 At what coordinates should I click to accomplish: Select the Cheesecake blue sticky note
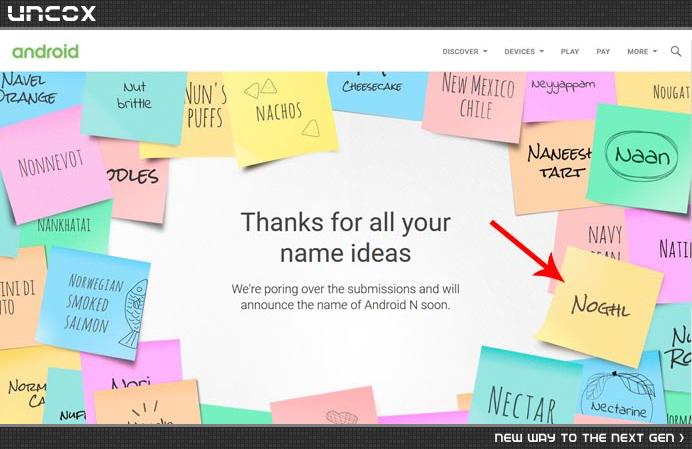coord(375,94)
